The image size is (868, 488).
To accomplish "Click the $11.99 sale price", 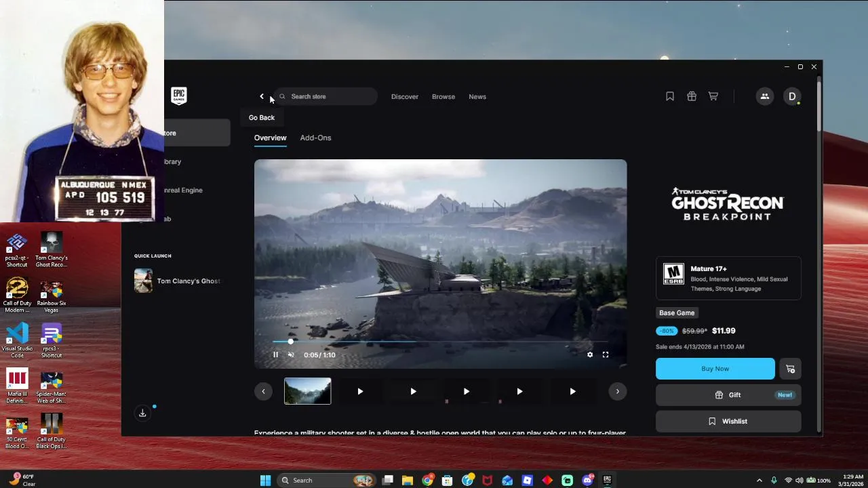I will (724, 331).
